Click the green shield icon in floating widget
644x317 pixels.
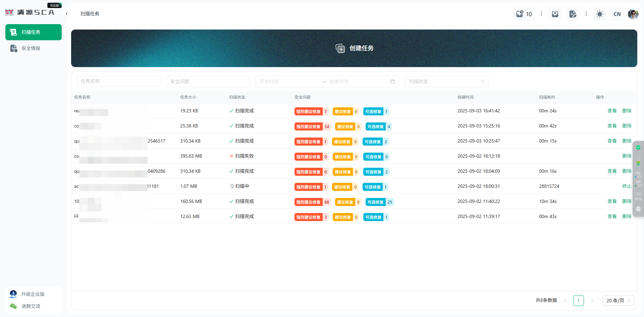tap(638, 148)
